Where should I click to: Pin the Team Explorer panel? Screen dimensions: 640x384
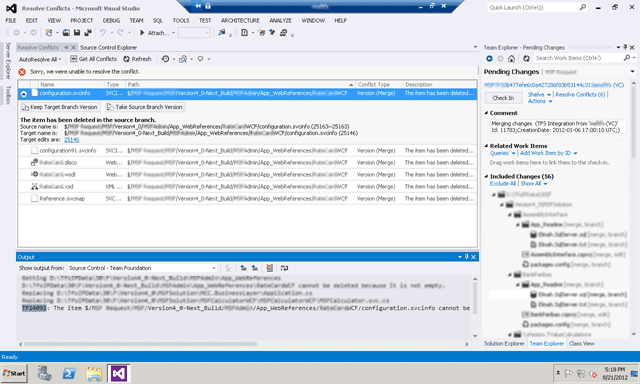point(625,47)
